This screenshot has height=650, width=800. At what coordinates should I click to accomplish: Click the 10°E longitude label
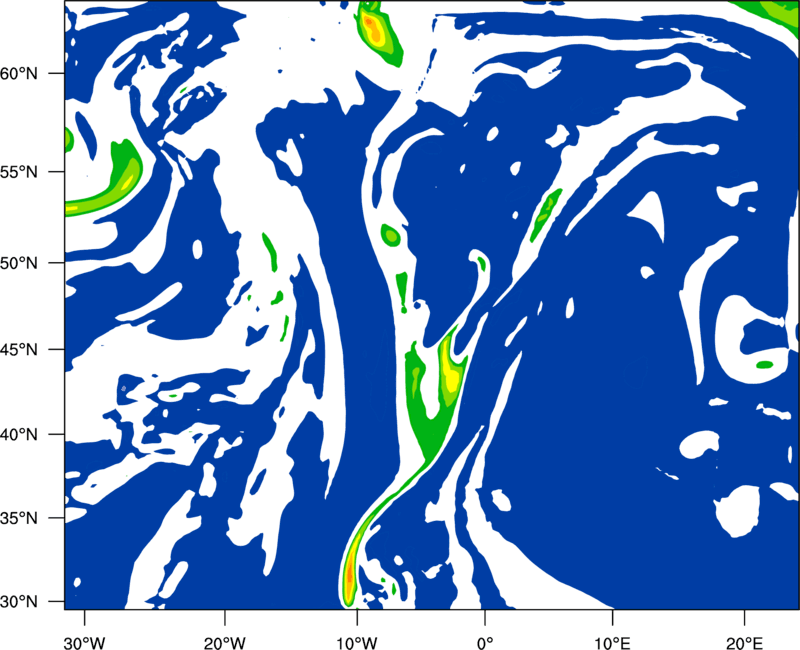612,643
